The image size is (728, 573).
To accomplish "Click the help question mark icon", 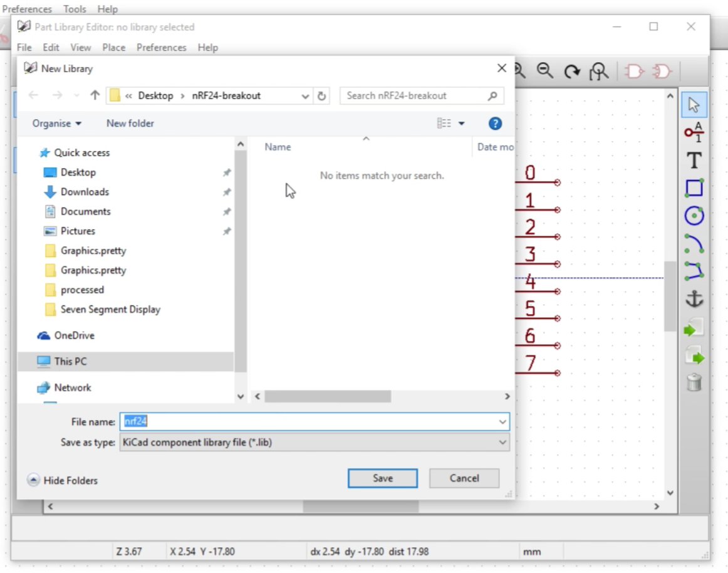I will (x=495, y=123).
